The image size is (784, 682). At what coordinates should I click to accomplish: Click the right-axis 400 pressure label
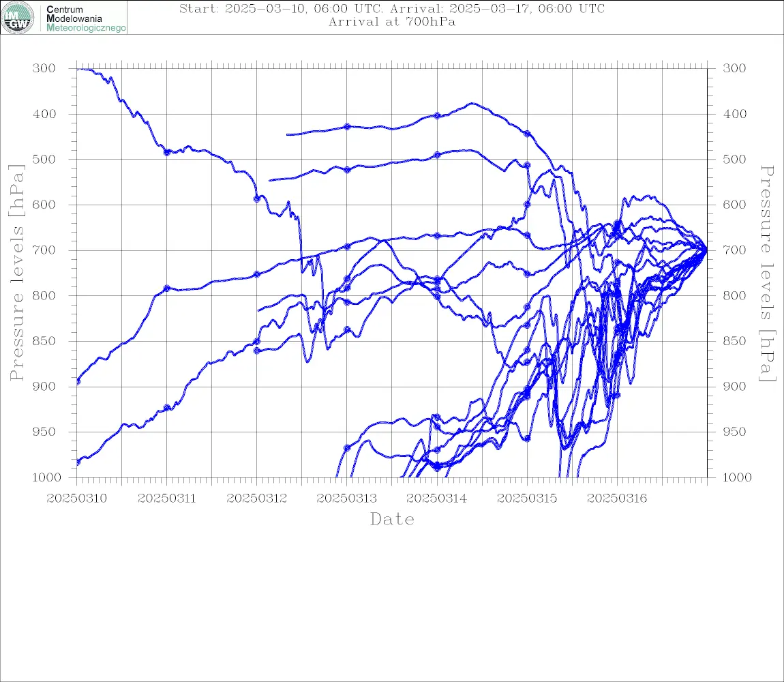(734, 114)
